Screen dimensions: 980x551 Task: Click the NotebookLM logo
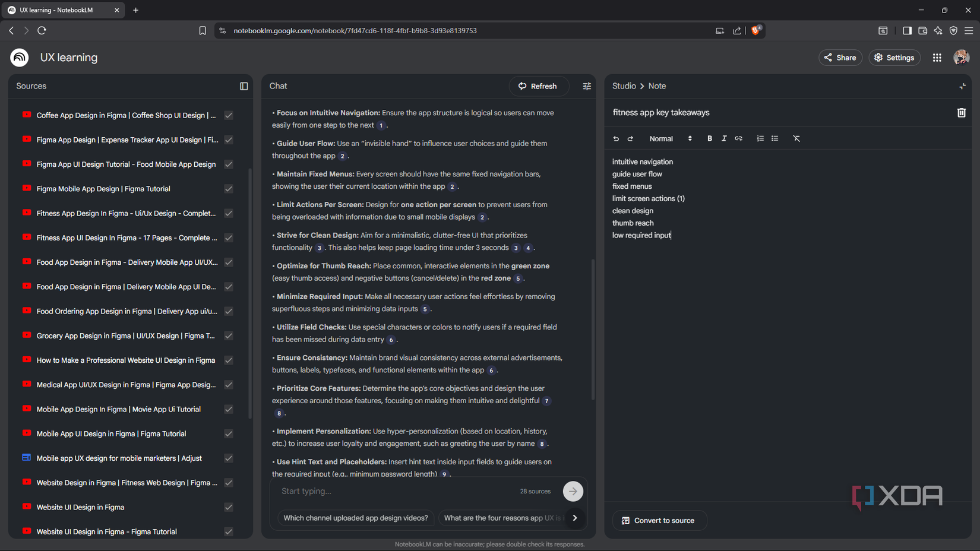click(19, 58)
